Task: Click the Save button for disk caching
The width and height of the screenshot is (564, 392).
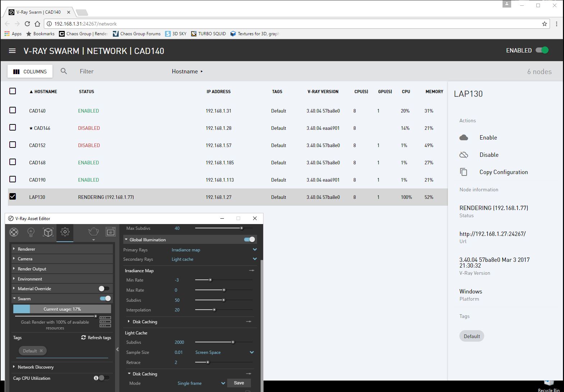Action: pos(239,383)
